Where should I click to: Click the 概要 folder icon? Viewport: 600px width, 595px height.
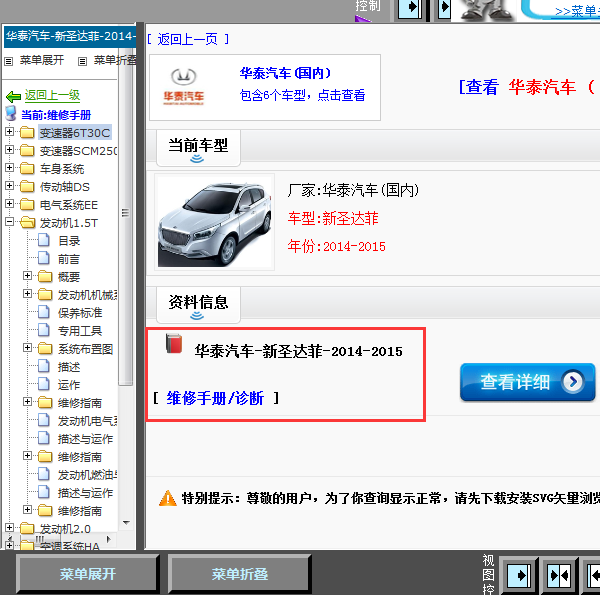(45, 276)
